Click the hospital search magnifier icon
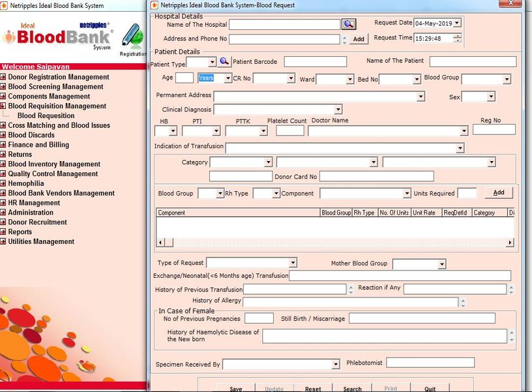The height and width of the screenshot is (392, 532). (x=348, y=24)
